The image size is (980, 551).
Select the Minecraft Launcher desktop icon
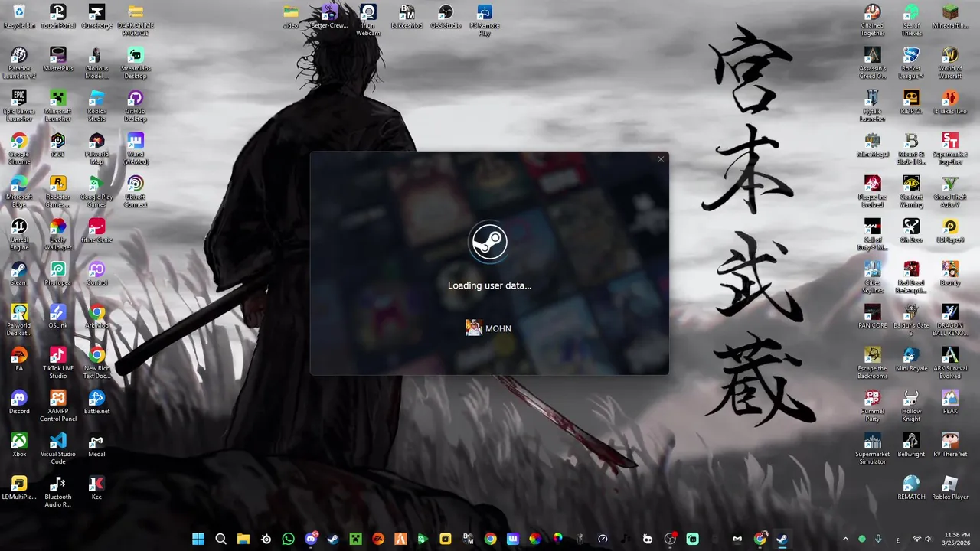[x=57, y=106]
